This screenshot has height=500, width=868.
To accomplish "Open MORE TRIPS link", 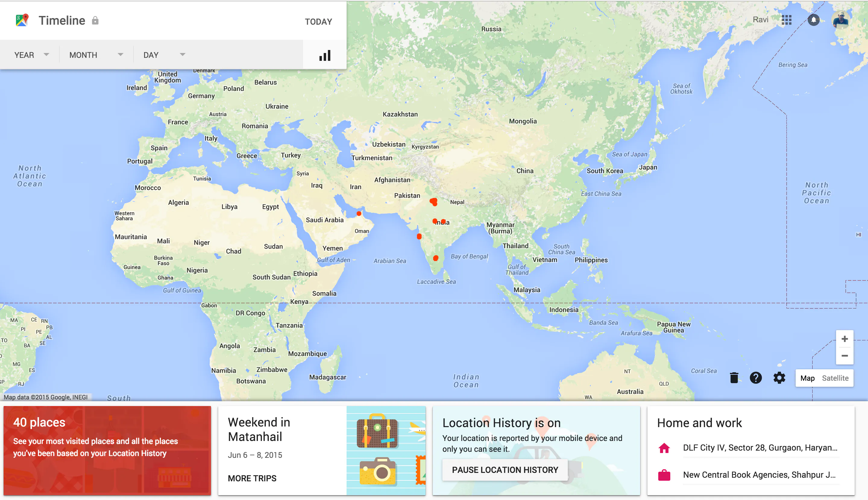I will tap(252, 478).
